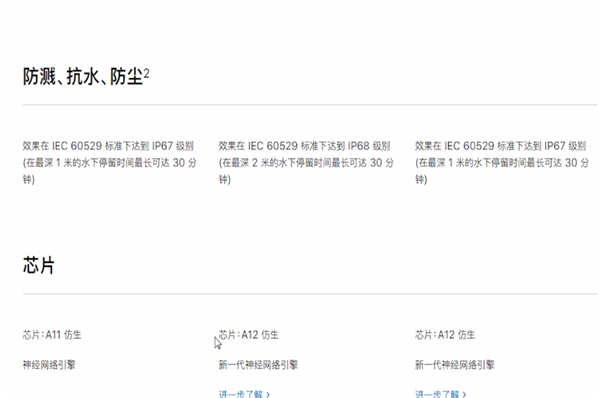Click footnote 2 superscript beside 防尘 heading

pos(147,73)
